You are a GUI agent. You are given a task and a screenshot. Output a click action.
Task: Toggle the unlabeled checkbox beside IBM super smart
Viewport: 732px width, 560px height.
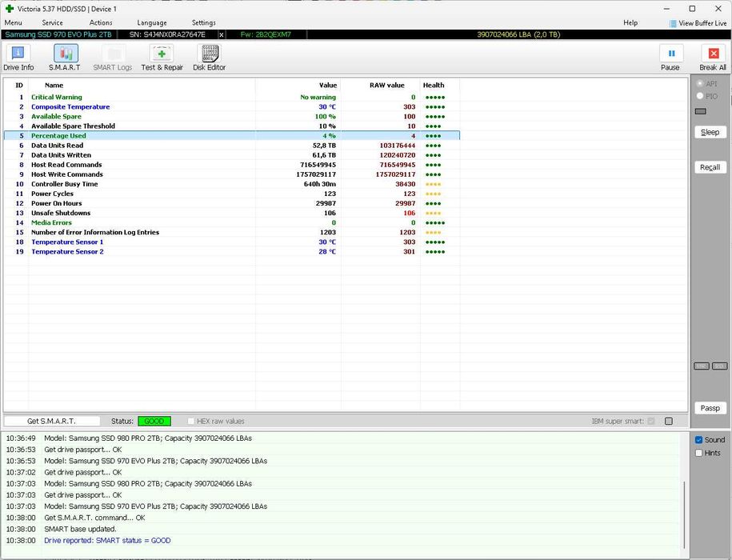pyautogui.click(x=669, y=421)
